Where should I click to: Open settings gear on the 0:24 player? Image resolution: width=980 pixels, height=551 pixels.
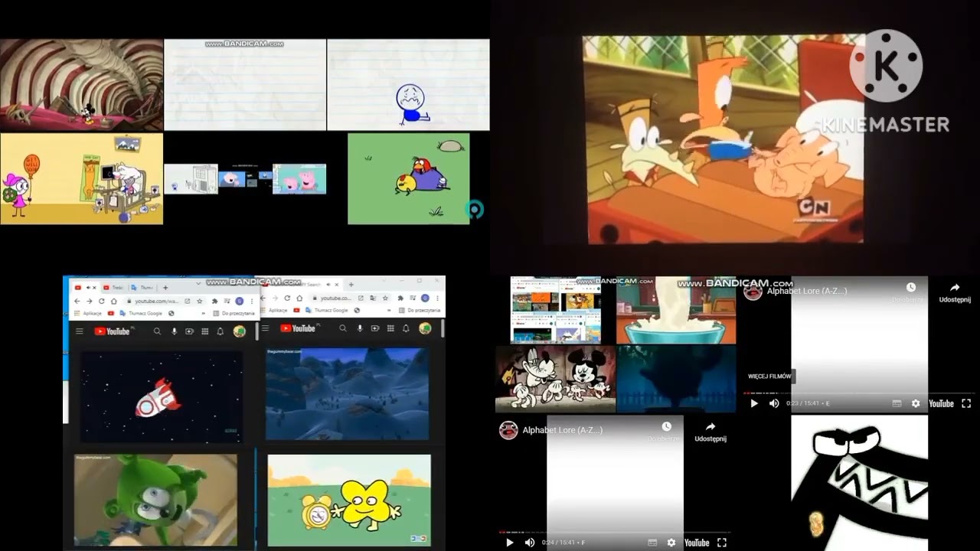(671, 543)
